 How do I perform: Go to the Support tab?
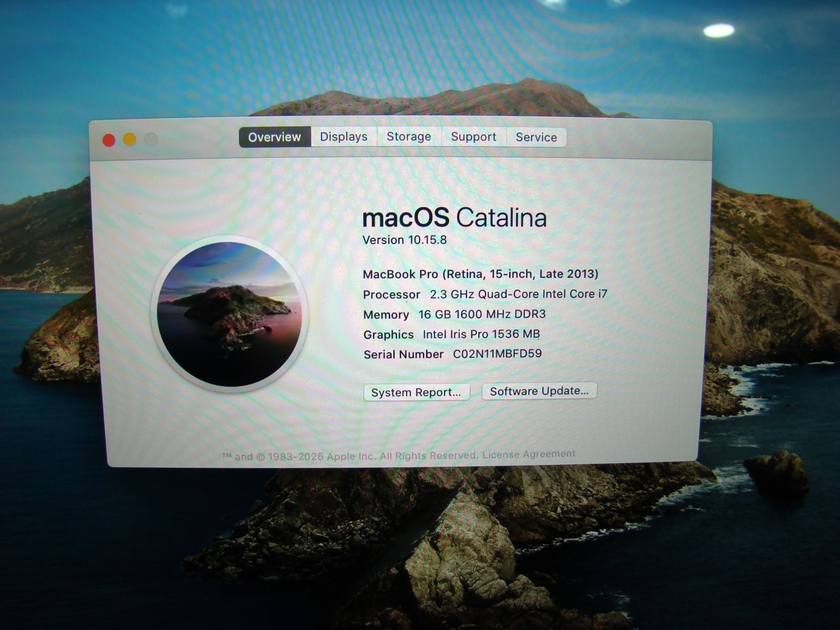473,137
